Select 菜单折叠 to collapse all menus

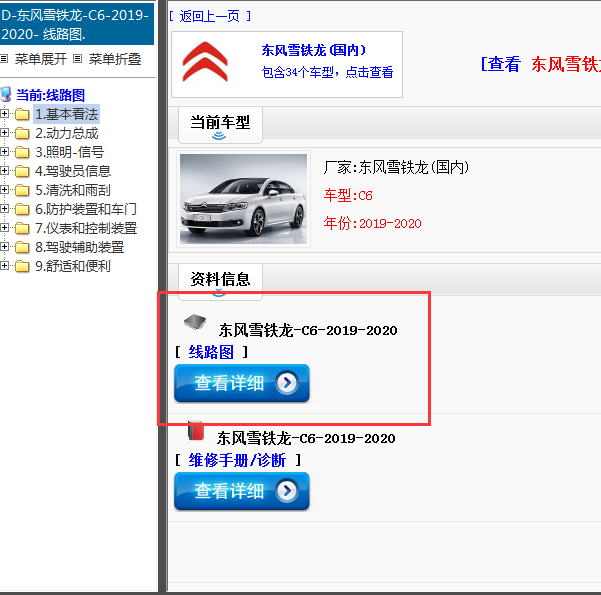click(x=115, y=59)
